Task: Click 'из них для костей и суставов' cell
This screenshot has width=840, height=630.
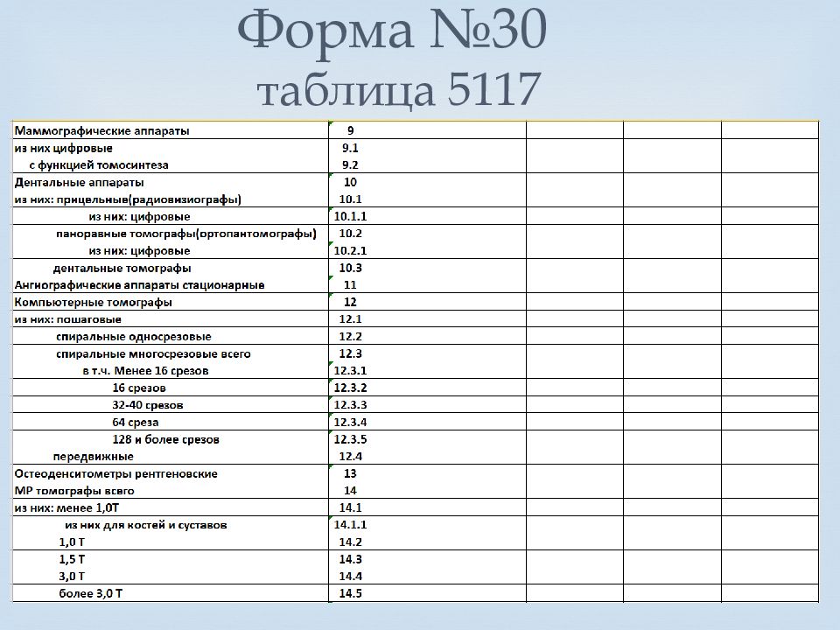Action: 146,525
